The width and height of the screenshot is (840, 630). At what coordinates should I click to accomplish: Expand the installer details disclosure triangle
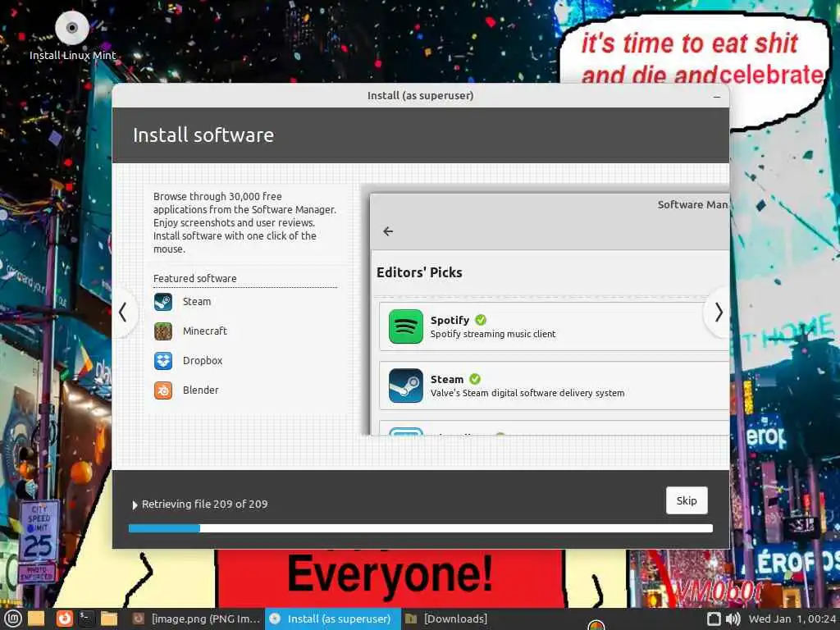click(135, 504)
